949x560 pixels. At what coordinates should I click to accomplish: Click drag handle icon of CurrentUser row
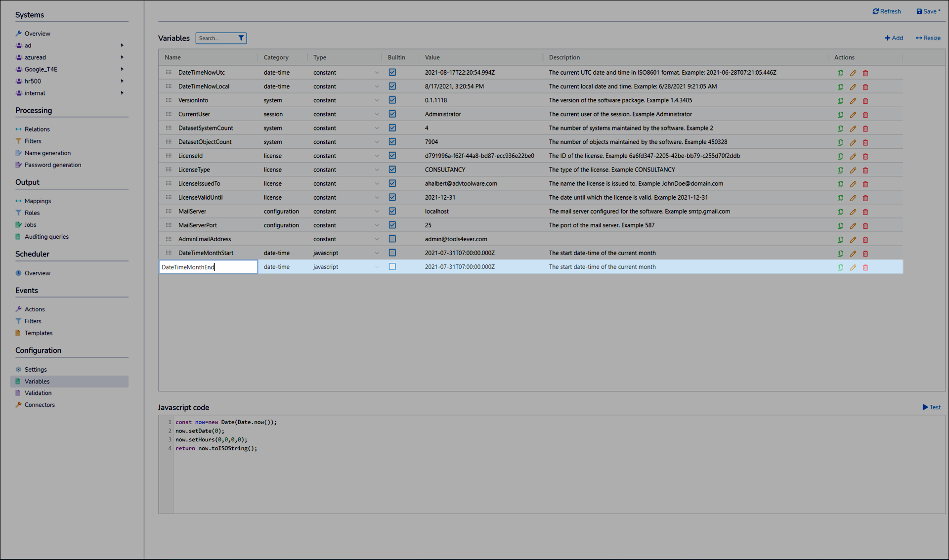coord(169,114)
